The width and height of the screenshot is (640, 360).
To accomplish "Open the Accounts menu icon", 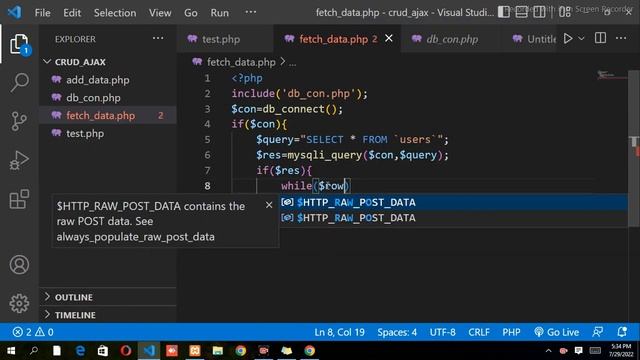I will coord(19,264).
